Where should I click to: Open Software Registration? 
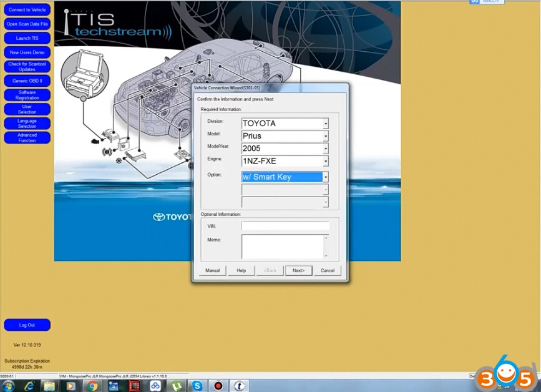point(27,95)
